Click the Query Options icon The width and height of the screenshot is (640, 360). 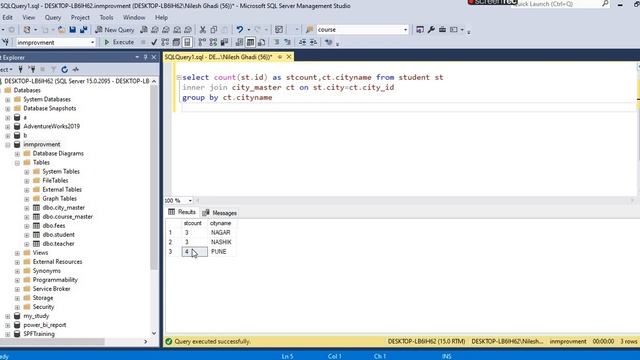[176, 42]
